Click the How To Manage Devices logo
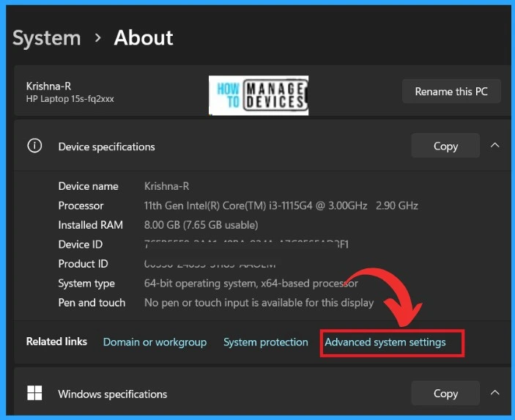515x420 pixels. coord(259,95)
